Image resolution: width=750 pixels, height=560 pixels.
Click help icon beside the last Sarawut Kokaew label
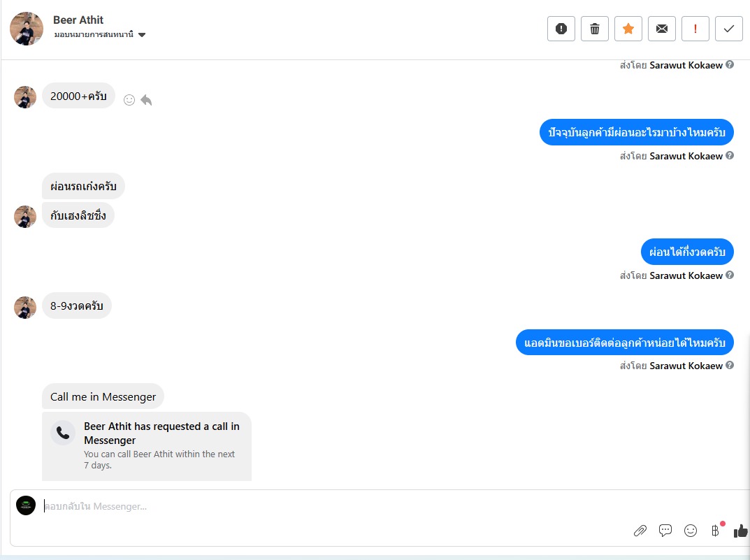tap(730, 365)
